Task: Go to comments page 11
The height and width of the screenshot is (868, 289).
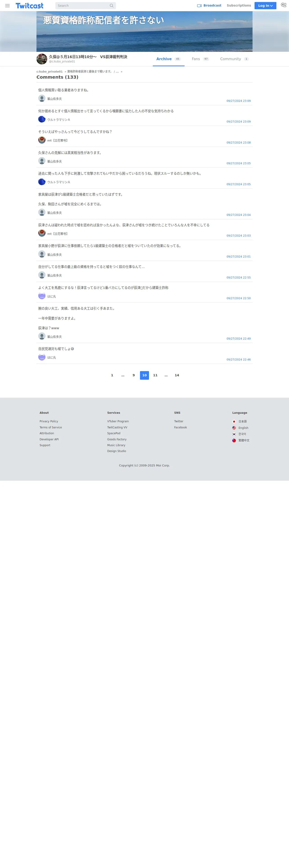Action: [155, 375]
